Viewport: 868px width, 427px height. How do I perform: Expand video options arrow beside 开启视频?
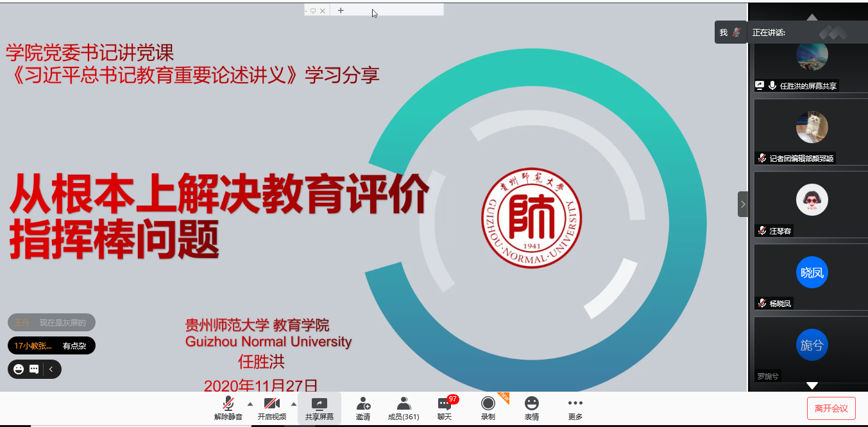click(x=294, y=404)
